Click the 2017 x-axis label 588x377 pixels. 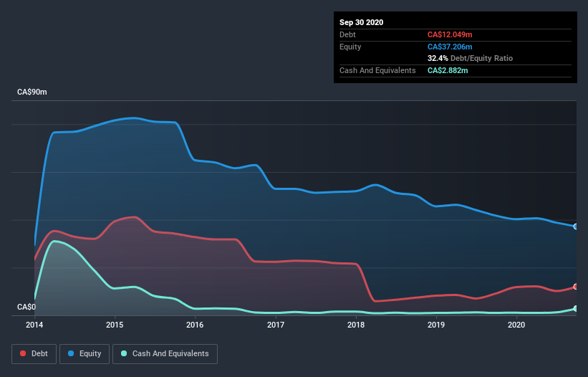click(276, 325)
